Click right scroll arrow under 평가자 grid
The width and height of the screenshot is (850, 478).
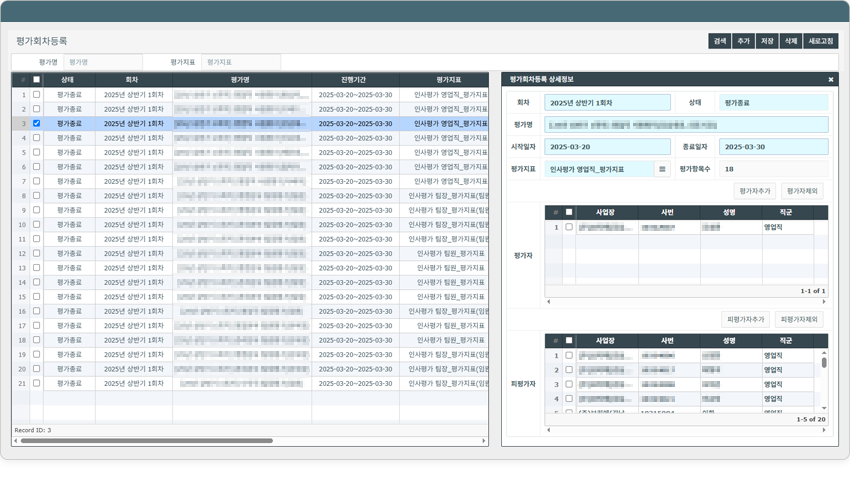[824, 302]
